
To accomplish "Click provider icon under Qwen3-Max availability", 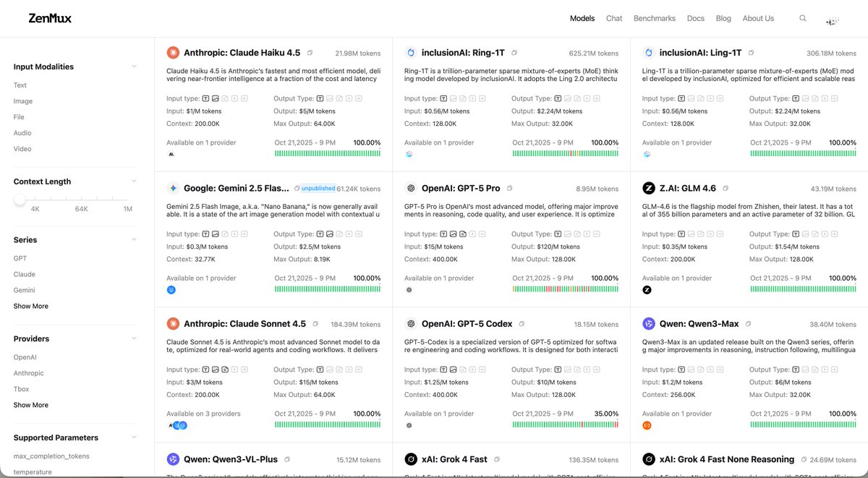I will [647, 425].
